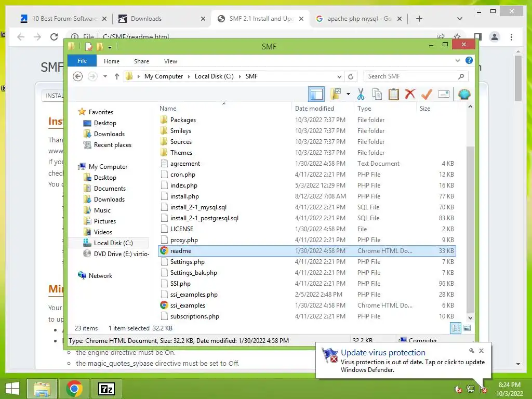Click Update virus protection notification
532x399 pixels.
[x=403, y=361]
